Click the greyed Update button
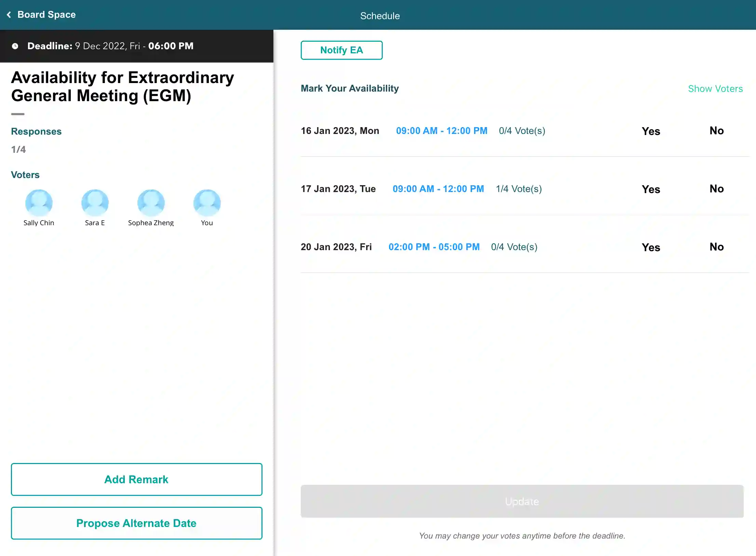Image resolution: width=756 pixels, height=556 pixels. (522, 501)
